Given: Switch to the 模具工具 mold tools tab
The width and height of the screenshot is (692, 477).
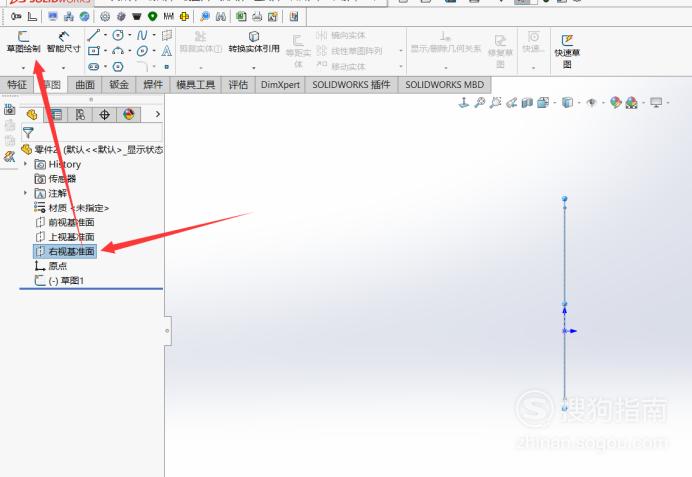Looking at the screenshot, I should point(195,85).
